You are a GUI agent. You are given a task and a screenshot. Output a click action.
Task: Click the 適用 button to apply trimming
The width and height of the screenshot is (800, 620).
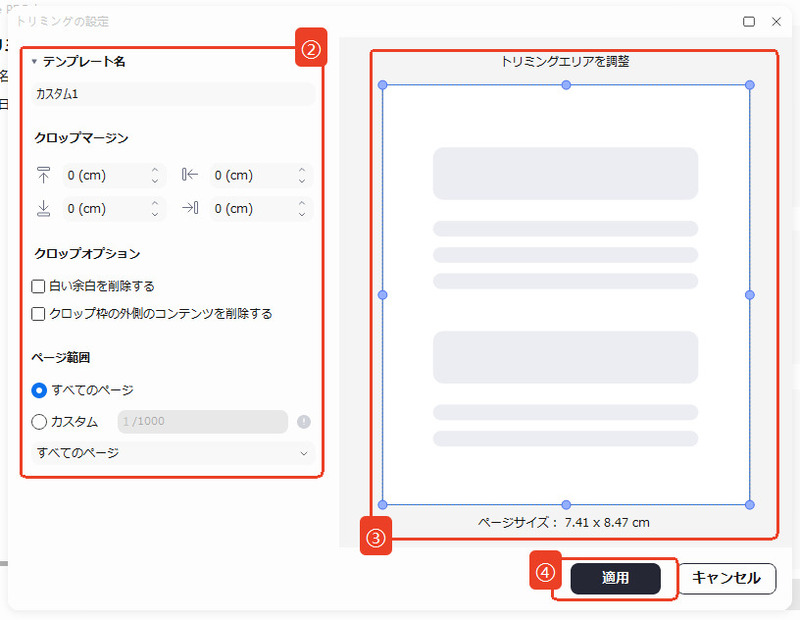click(x=615, y=578)
